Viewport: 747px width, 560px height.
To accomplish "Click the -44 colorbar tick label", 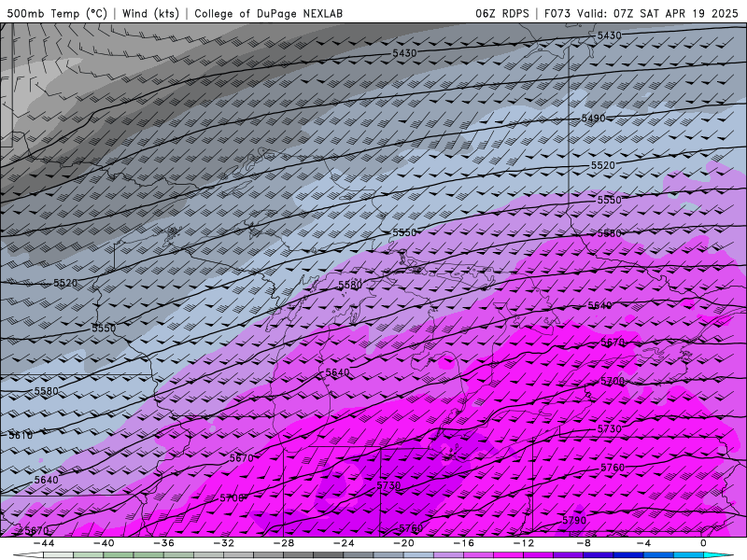I will tap(44, 543).
